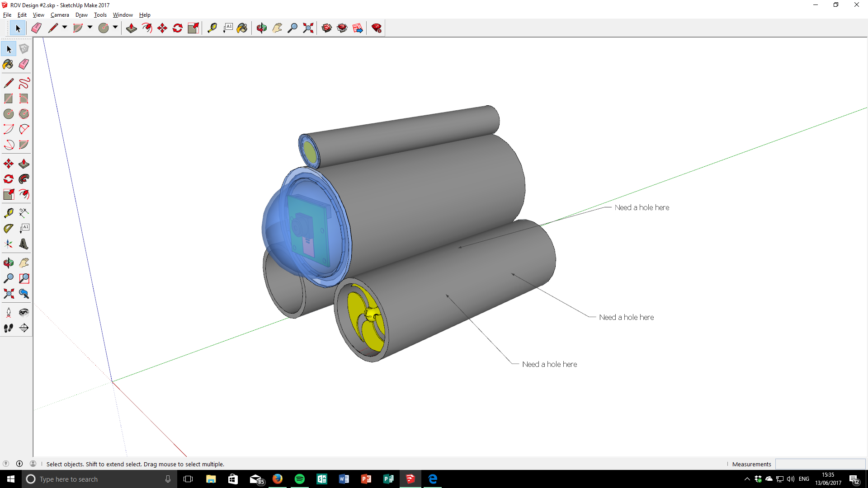Select the Circle tool in Large Tool Set
Viewport: 868px width, 488px height.
click(x=9, y=114)
